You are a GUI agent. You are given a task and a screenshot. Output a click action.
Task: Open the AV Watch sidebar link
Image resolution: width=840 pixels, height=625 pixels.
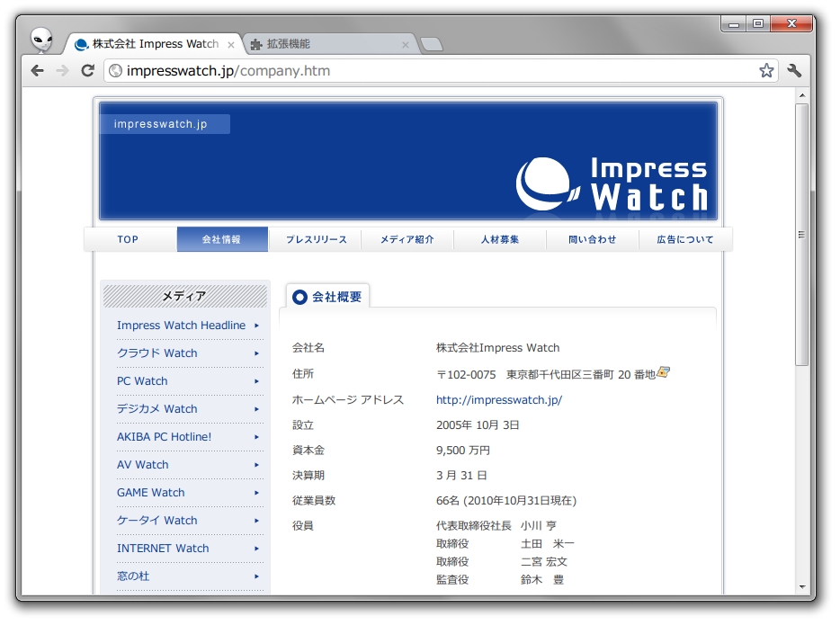[142, 464]
